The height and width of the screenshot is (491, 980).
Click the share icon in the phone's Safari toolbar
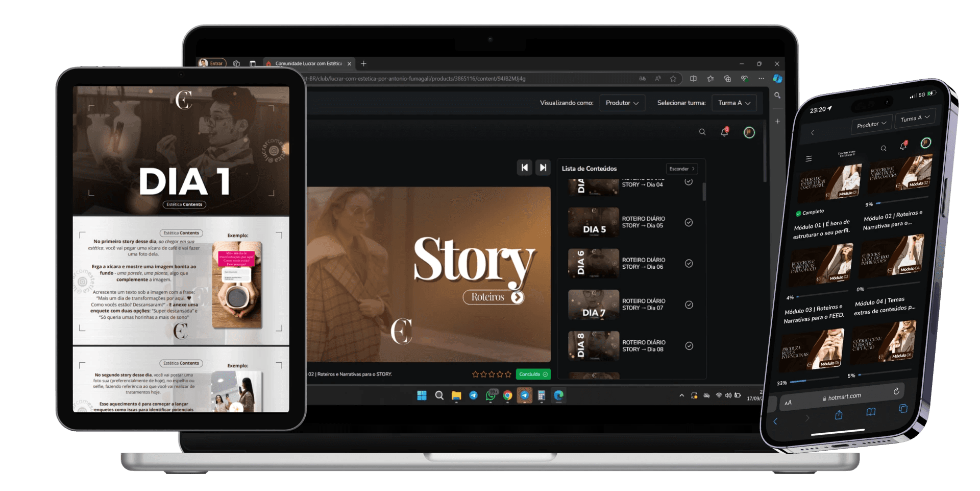839,414
